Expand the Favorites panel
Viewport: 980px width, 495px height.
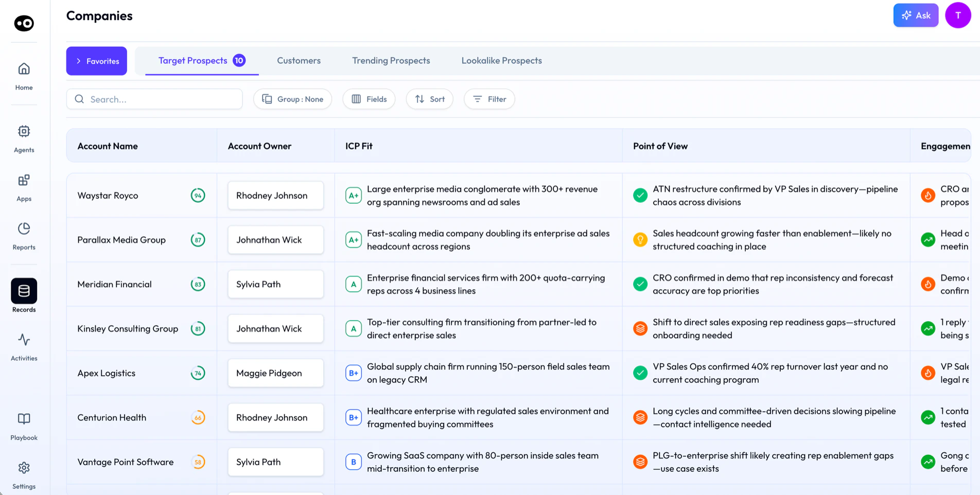pos(97,61)
